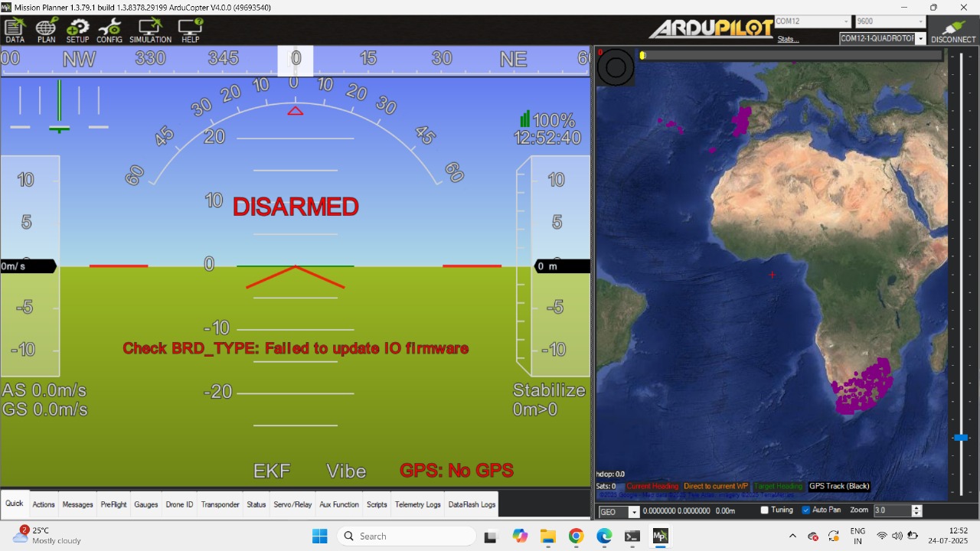The width and height of the screenshot is (980, 551).
Task: Click the DISCONNECT plug icon
Action: point(953,31)
